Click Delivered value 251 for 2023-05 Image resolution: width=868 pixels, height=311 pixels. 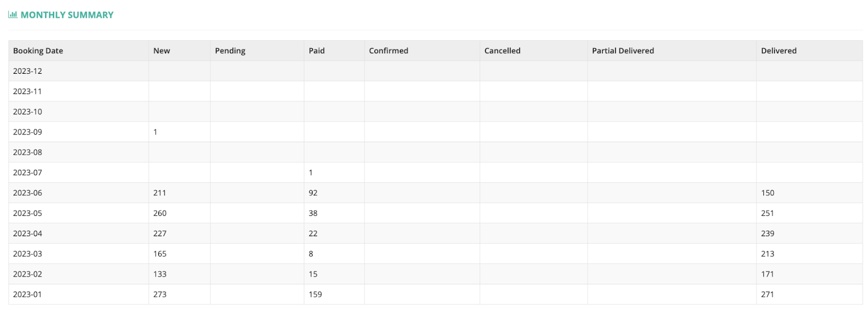click(768, 213)
